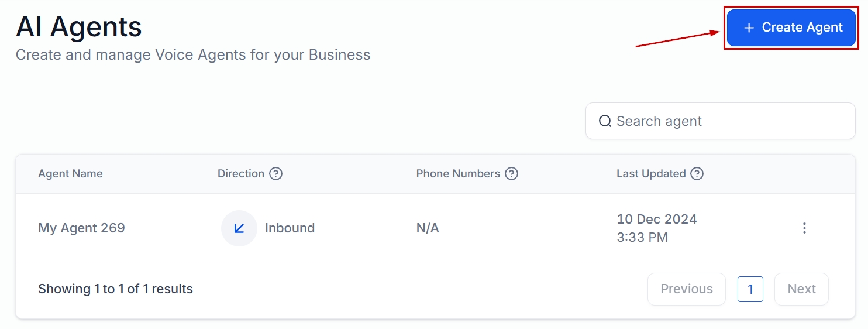Click the magnifier icon in search box
The height and width of the screenshot is (329, 868).
click(605, 121)
